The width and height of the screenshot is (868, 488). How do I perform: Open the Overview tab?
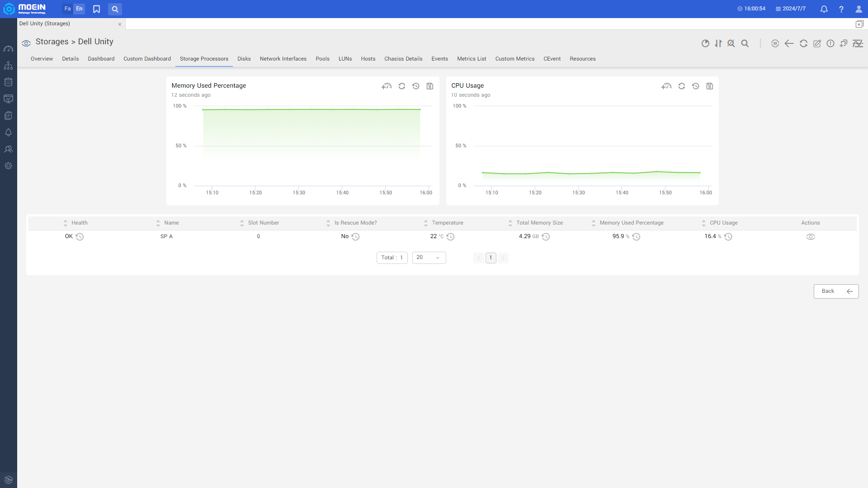[42, 59]
